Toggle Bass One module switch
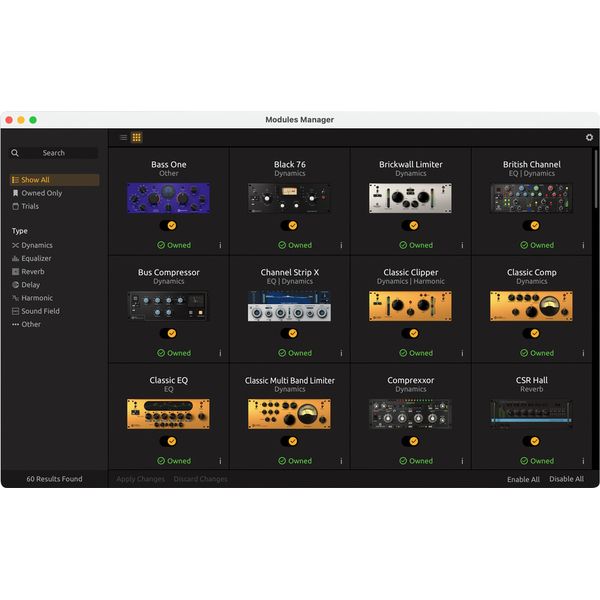Image resolution: width=600 pixels, height=600 pixels. point(168,225)
